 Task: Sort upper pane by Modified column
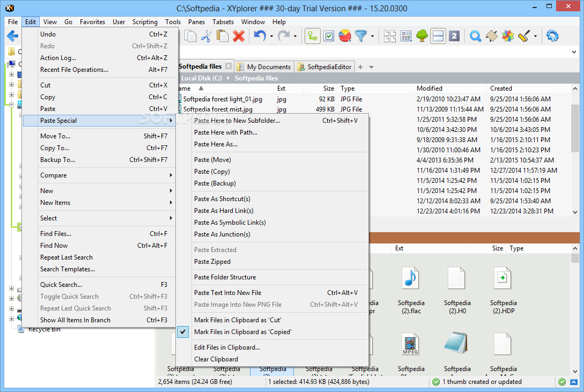coord(449,88)
